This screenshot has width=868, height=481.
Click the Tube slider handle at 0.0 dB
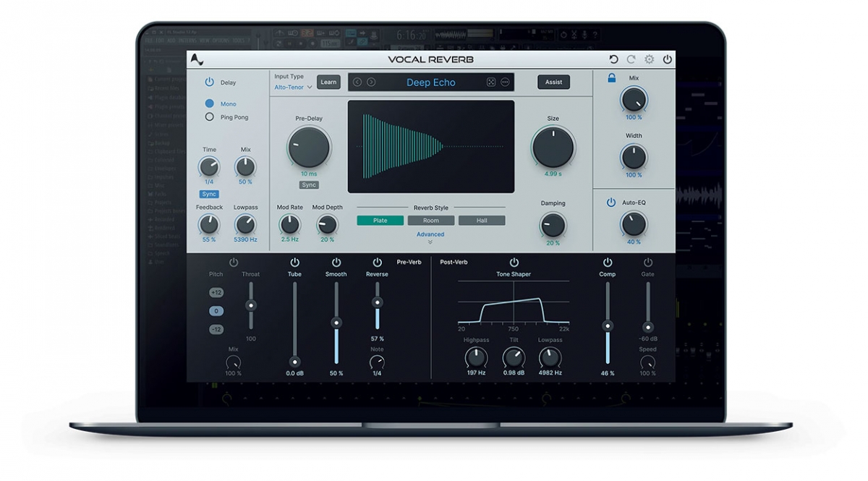click(294, 361)
